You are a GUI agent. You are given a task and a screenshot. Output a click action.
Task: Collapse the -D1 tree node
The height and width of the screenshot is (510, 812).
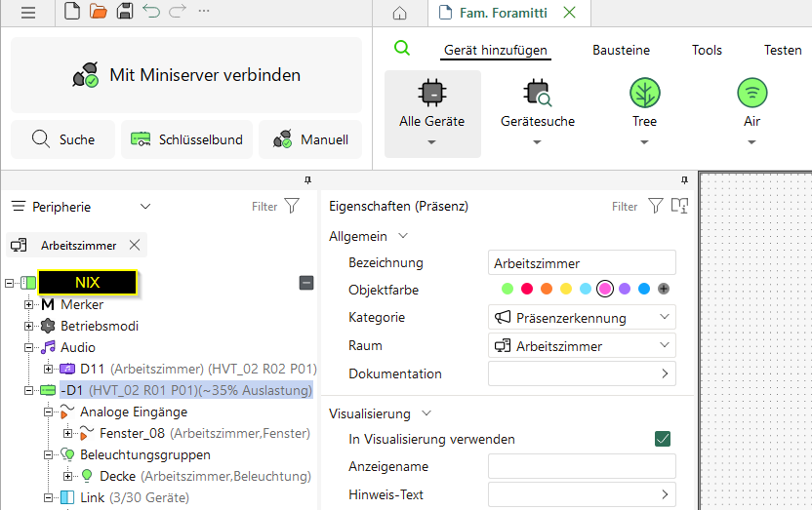pos(29,390)
